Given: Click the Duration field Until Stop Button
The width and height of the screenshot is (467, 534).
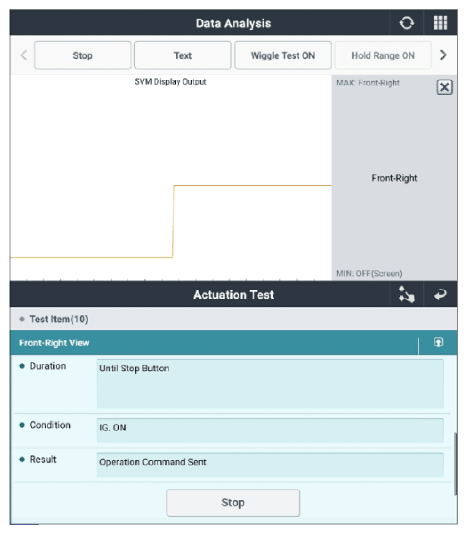Looking at the screenshot, I should pyautogui.click(x=270, y=383).
